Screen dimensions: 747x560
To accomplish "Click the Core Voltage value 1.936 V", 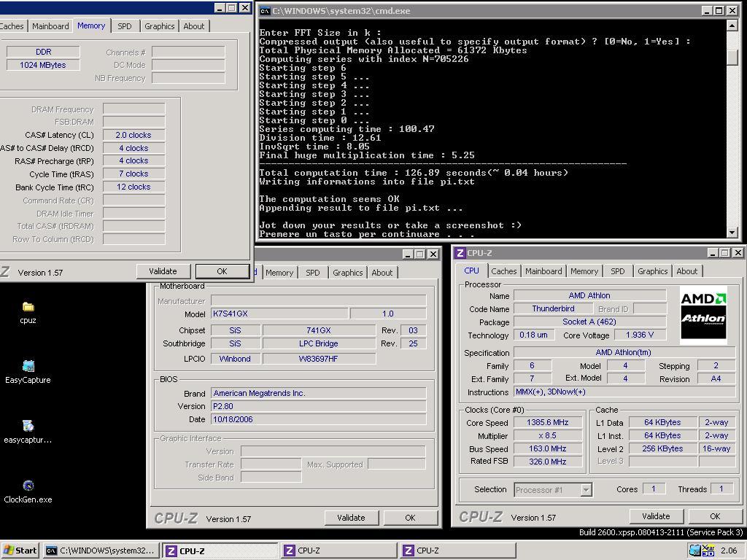I will click(x=640, y=335).
